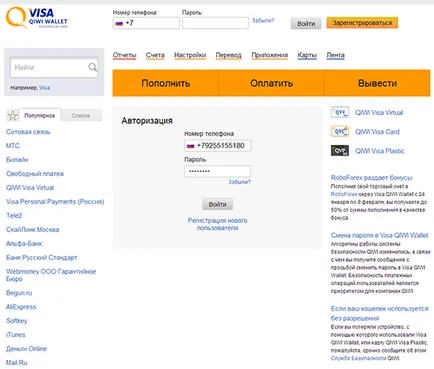Open the Деньги Online link
This screenshot has width=434, height=369.
(26, 349)
